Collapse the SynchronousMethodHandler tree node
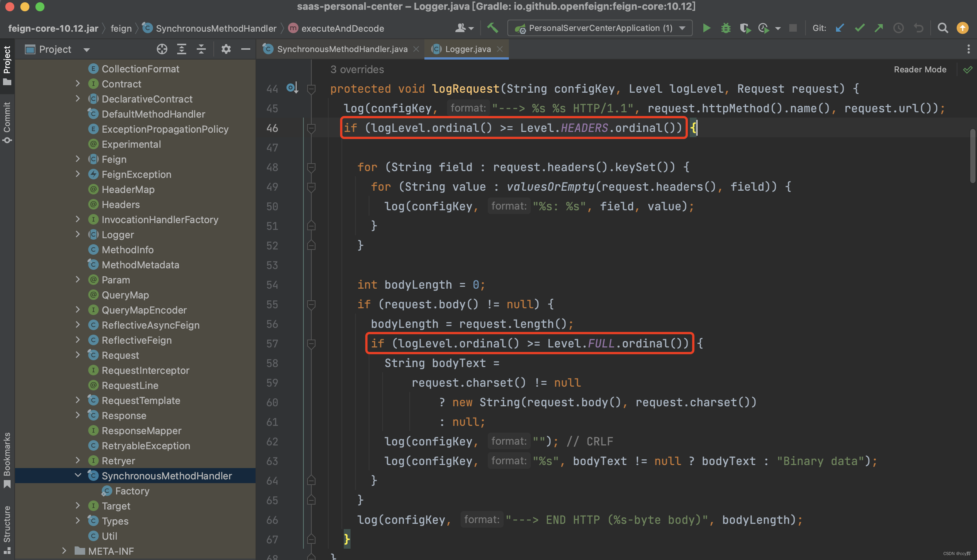Screen dimensions: 977x560 click(x=78, y=476)
